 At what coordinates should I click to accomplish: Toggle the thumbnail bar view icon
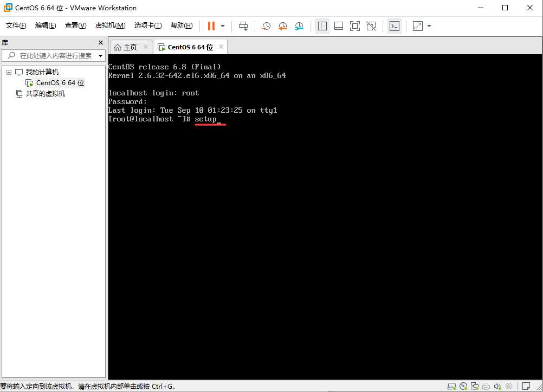tap(339, 26)
